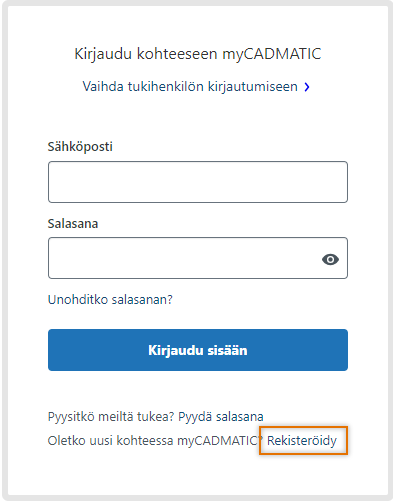
Task: Click the Pyysitkö meiltä tukea? text
Action: tap(111, 417)
